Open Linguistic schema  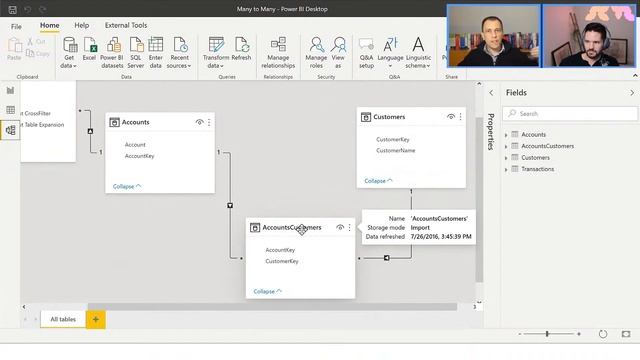418,52
